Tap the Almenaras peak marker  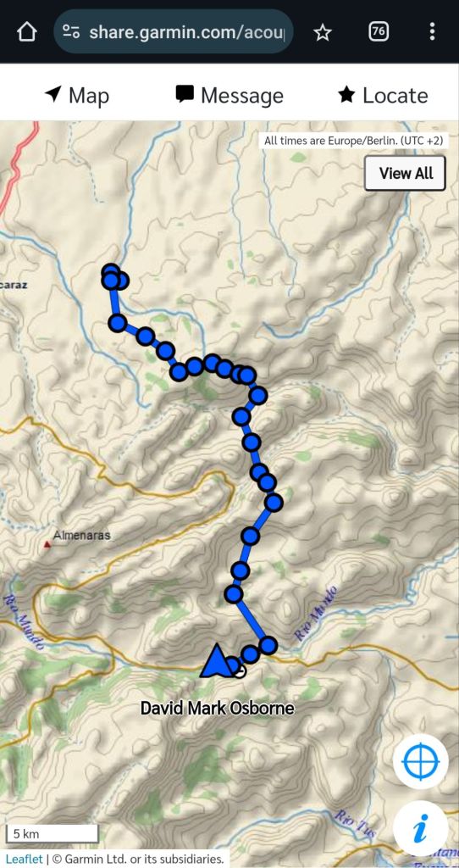(47, 545)
